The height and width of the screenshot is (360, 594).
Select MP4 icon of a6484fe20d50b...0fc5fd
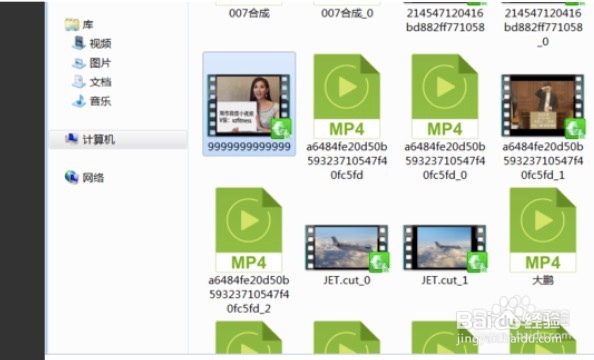347,96
